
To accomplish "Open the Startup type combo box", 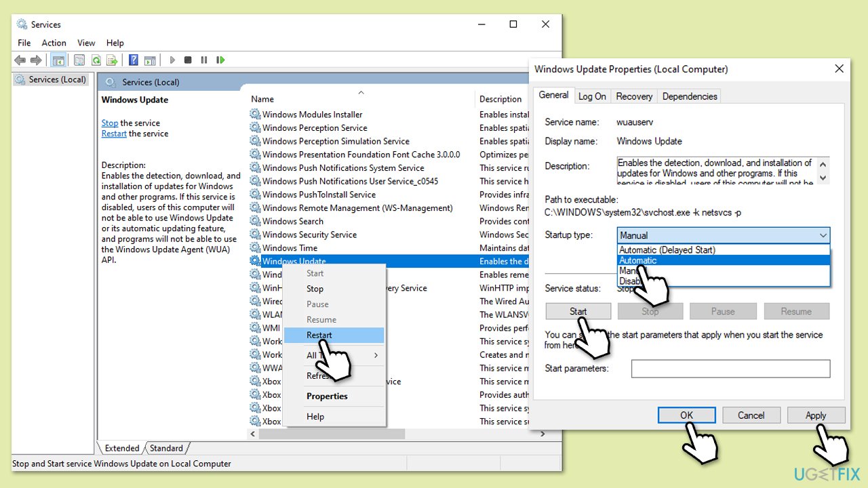I will (724, 235).
